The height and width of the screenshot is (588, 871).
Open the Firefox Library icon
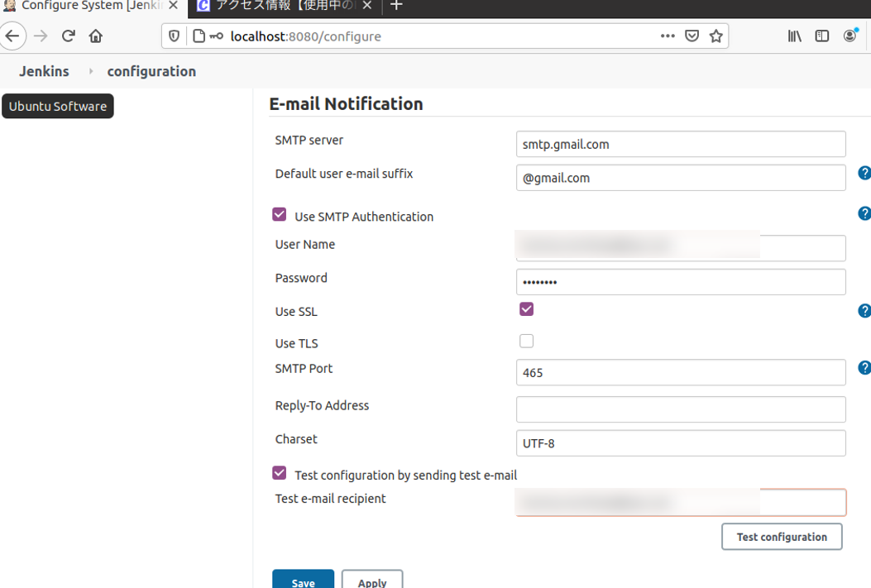(794, 36)
